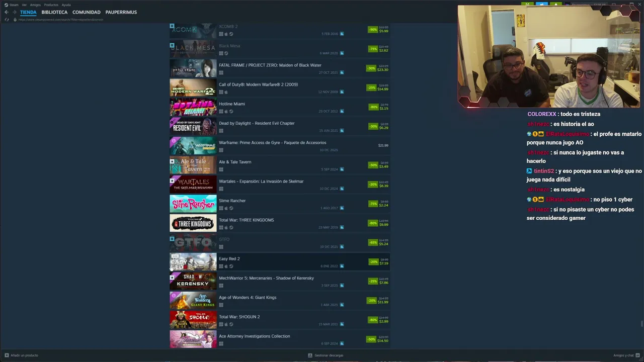Click the -50% badge in Ace Attorney row
Viewport: 644px width, 362px height.
(371, 339)
